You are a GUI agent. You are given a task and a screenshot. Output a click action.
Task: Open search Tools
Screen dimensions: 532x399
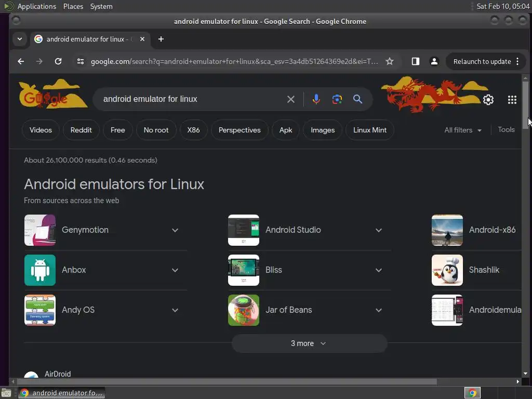506,129
